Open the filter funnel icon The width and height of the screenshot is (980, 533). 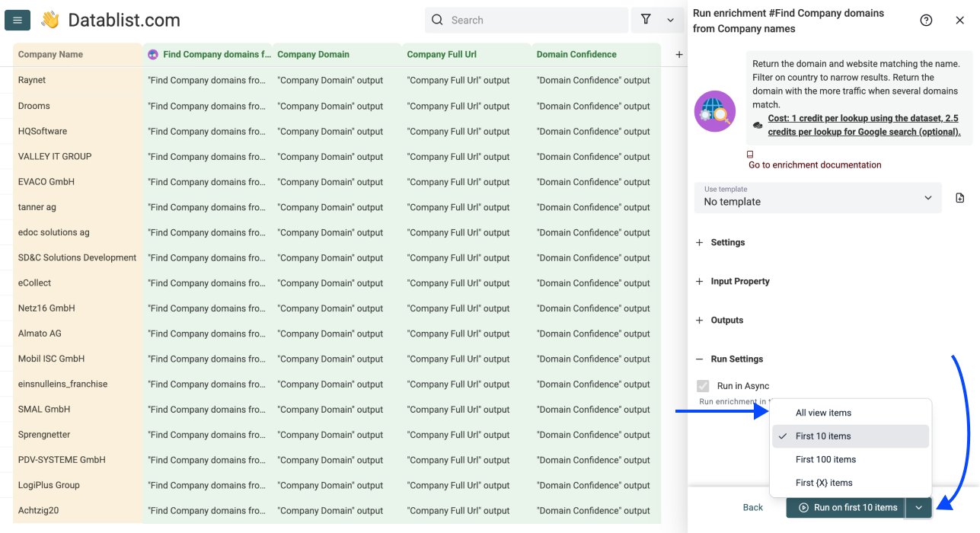coord(646,20)
